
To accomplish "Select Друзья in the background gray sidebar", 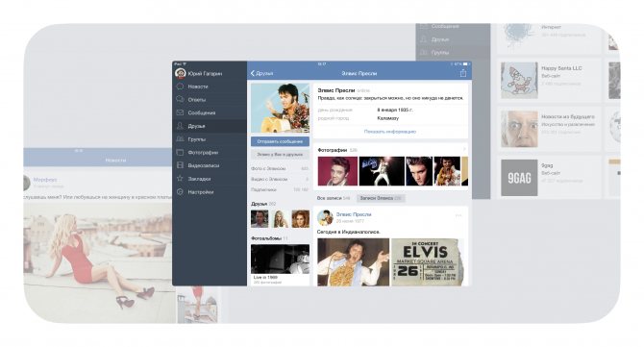I will (453, 39).
